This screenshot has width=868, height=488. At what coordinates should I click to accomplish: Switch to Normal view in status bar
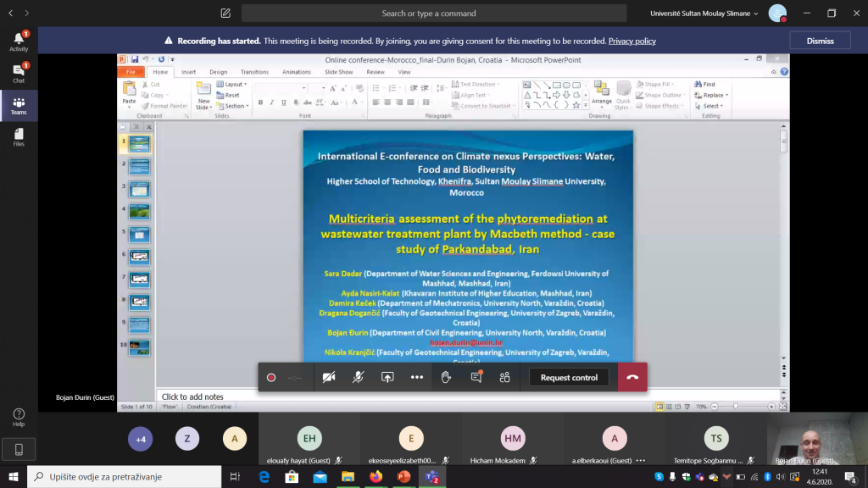659,407
